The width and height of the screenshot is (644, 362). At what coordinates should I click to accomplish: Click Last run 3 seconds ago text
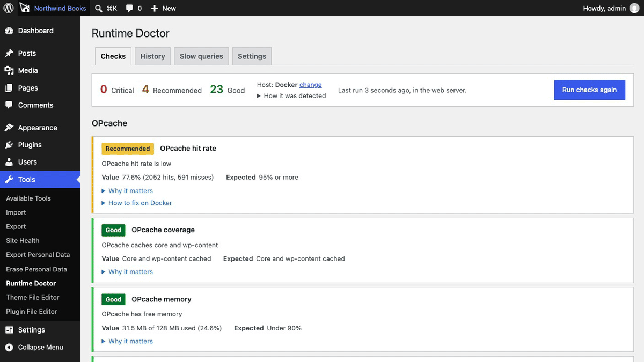402,90
